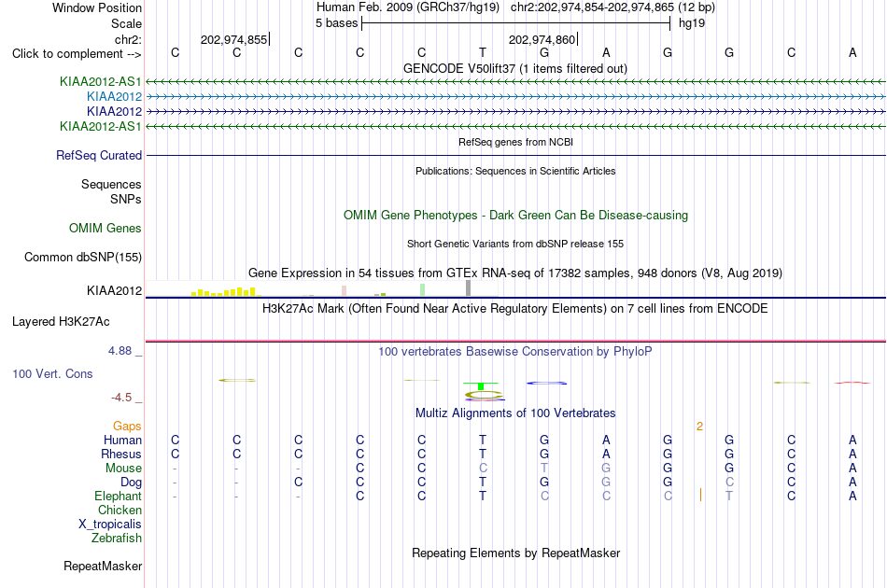Screen dimensions: 887x588
Task: Select the Window Position track label
Action: click(97, 7)
